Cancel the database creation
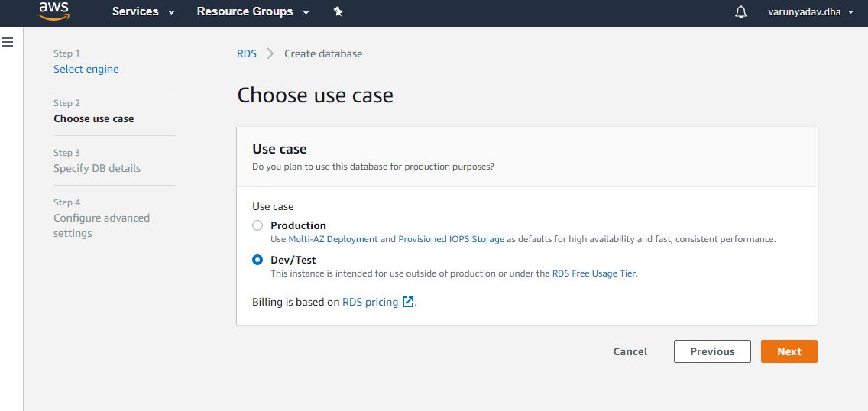Viewport: 868px width, 411px height. pos(630,351)
